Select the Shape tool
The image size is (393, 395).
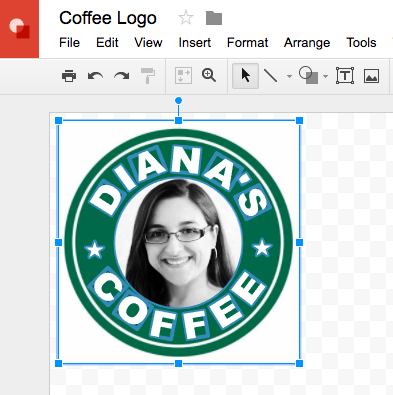[308, 75]
